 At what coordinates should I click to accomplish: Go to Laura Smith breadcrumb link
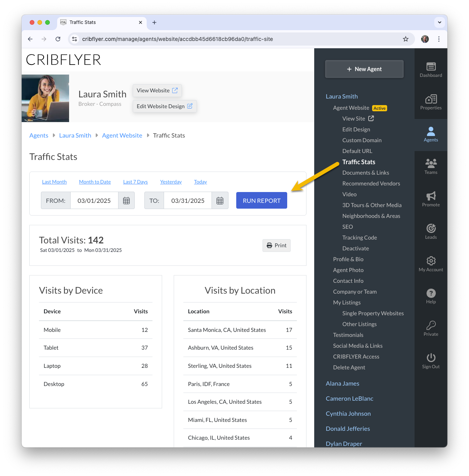(x=75, y=136)
